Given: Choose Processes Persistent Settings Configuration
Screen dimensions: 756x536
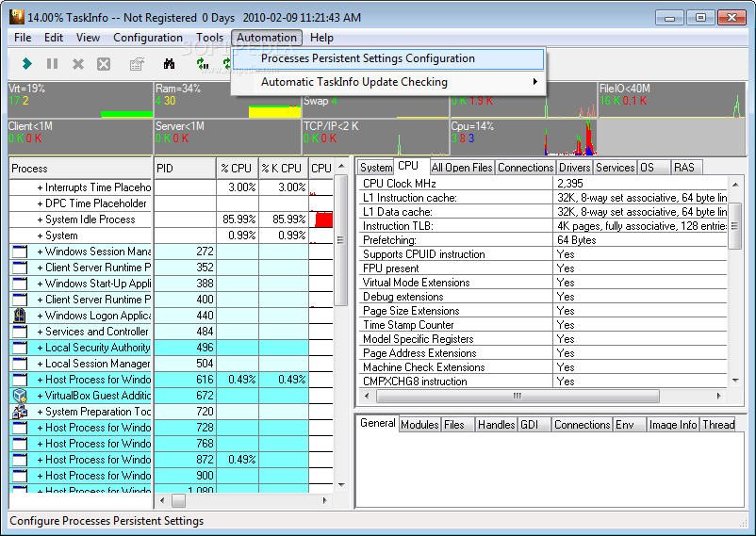Looking at the screenshot, I should [x=387, y=58].
